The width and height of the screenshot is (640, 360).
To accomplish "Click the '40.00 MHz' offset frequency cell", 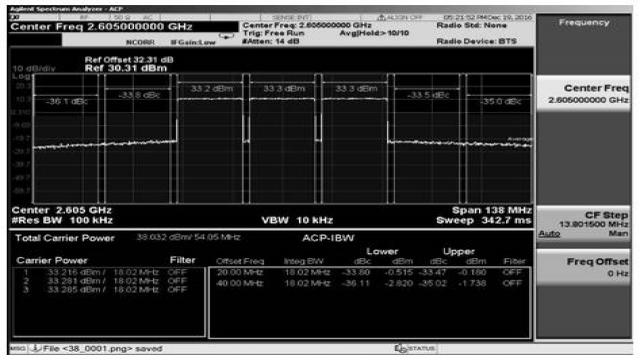I will click(240, 283).
